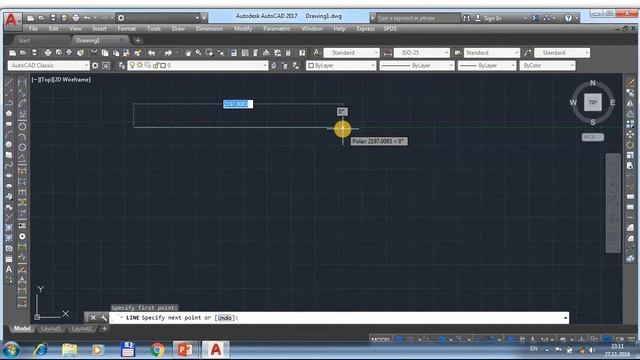Open the linetype ByLayer dropdown
The width and height of the screenshot is (640, 360).
point(417,65)
